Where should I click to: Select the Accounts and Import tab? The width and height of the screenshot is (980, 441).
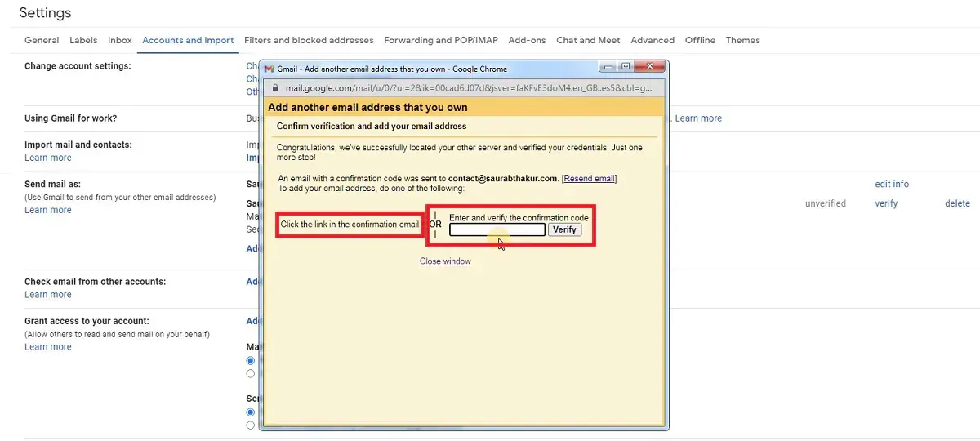(x=188, y=40)
